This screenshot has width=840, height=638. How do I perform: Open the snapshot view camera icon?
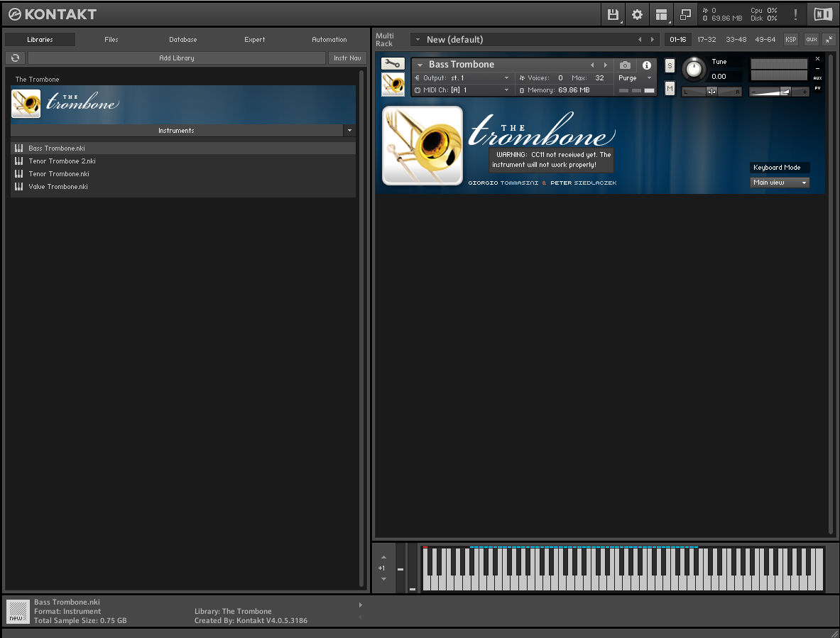pos(625,65)
